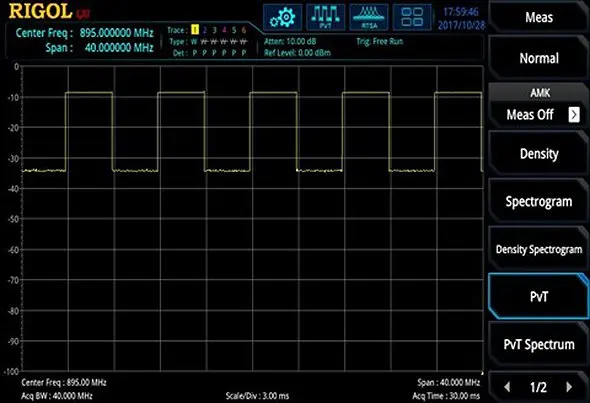Click the Acq Time : 30.00 ms label
This screenshot has height=403, width=590.
(446, 396)
